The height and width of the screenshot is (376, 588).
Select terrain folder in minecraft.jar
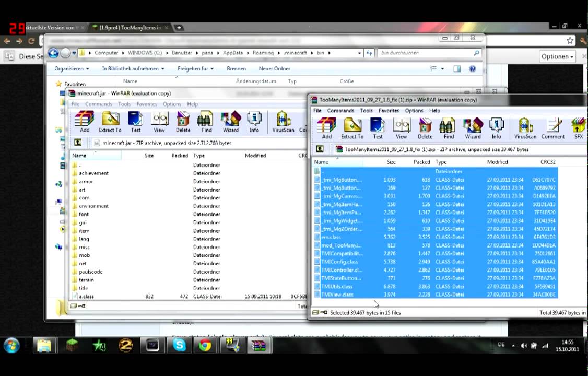(x=86, y=280)
